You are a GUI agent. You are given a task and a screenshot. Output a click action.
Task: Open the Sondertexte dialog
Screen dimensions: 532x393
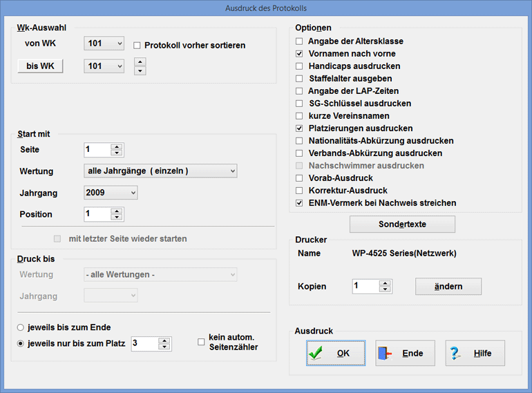click(x=402, y=224)
